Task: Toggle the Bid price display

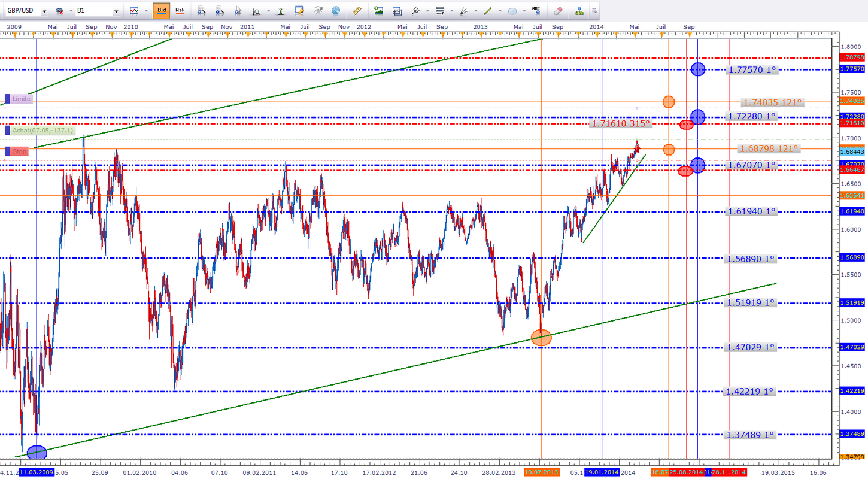Action: [x=161, y=11]
